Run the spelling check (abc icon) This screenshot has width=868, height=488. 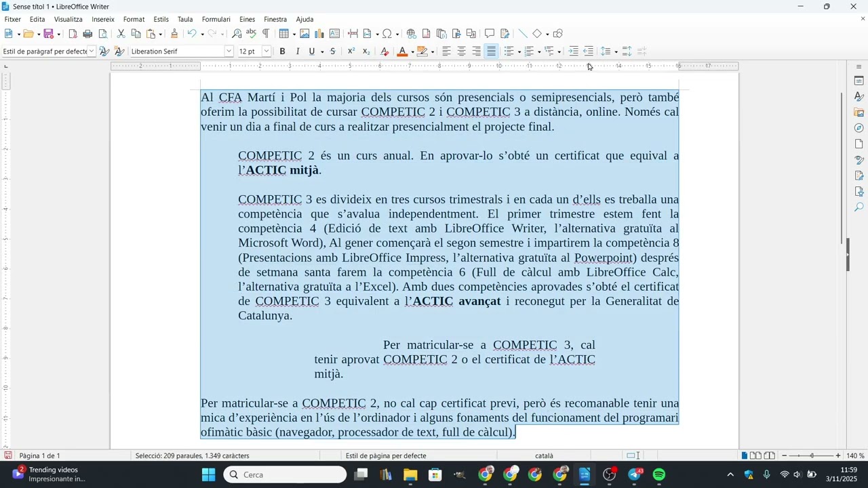[x=251, y=34]
